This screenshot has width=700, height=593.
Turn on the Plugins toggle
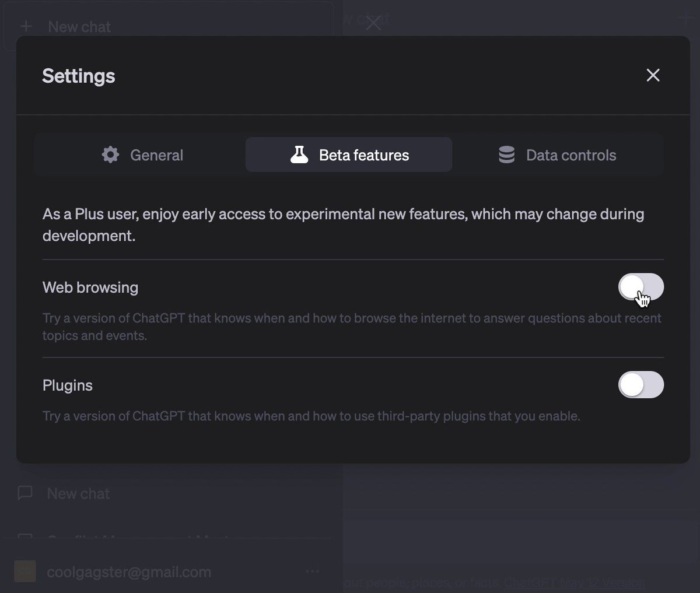click(x=640, y=385)
